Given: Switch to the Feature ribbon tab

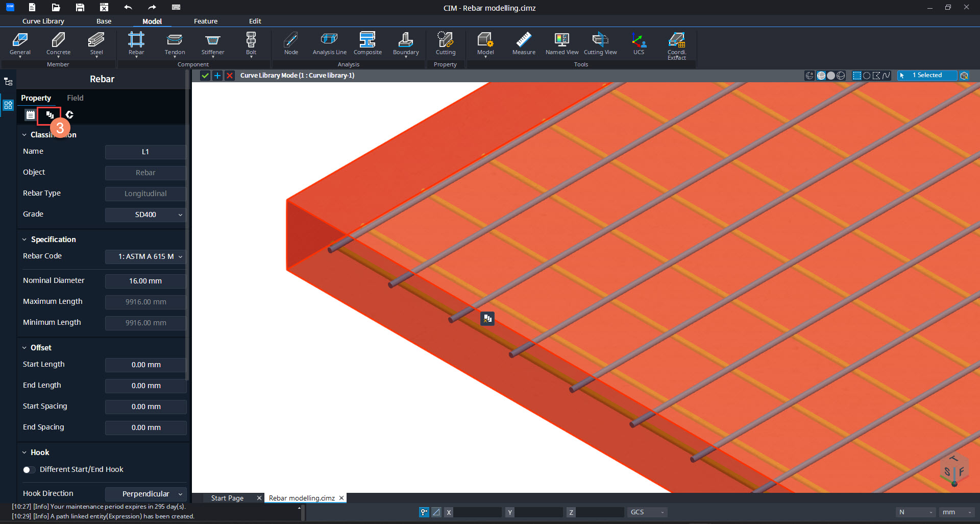Looking at the screenshot, I should click(x=206, y=21).
